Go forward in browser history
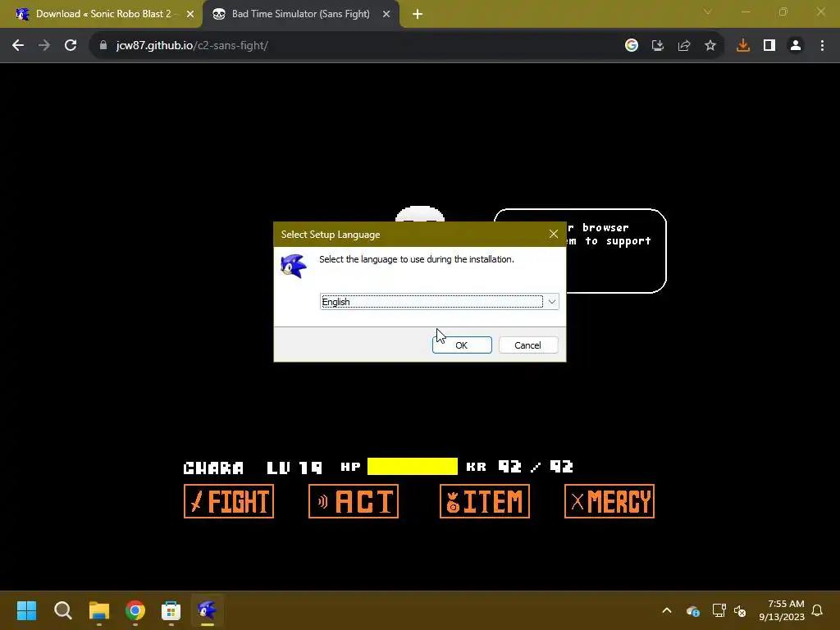 point(44,46)
